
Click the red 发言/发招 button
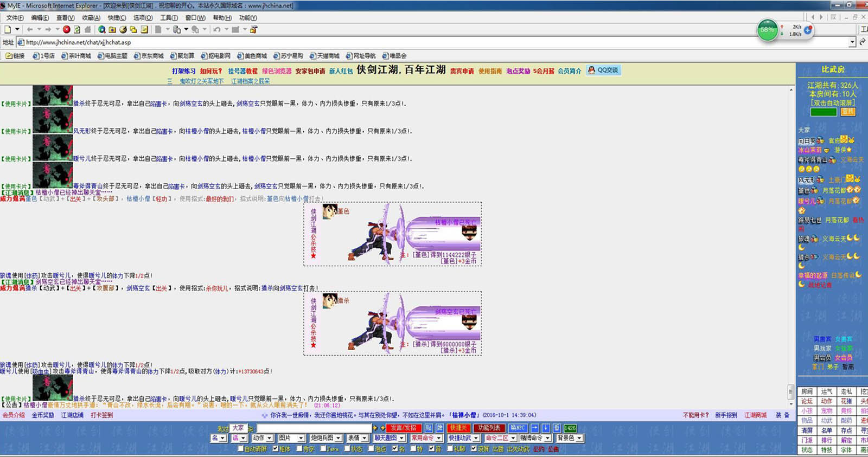pos(403,428)
